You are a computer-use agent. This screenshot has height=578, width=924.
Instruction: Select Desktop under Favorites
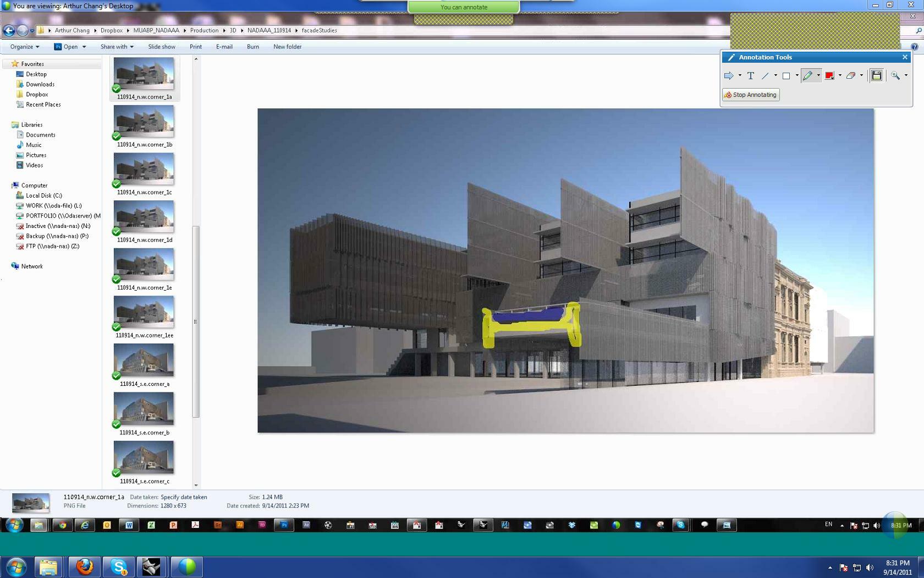(x=36, y=74)
